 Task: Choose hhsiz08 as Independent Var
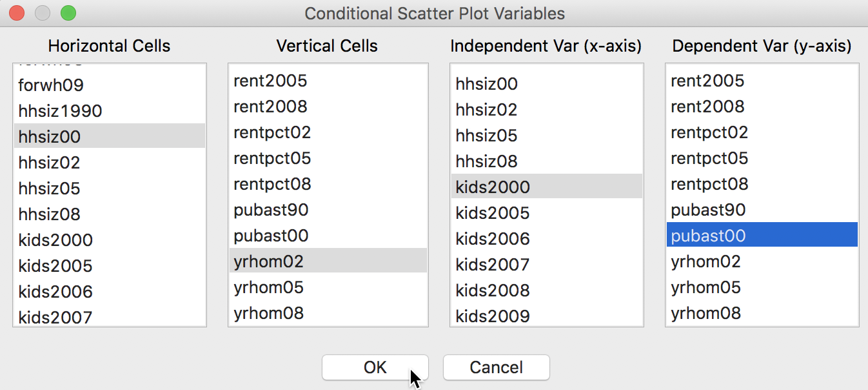coord(547,161)
